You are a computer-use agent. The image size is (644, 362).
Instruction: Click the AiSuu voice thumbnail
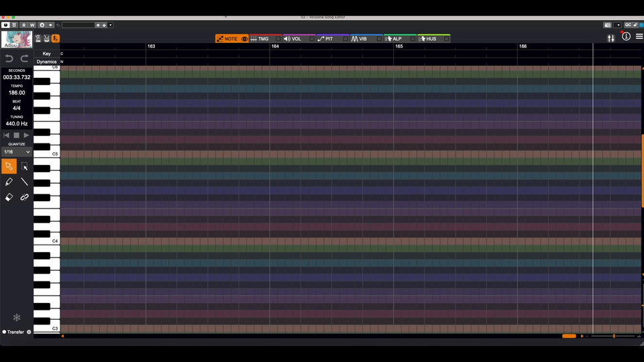(x=16, y=40)
